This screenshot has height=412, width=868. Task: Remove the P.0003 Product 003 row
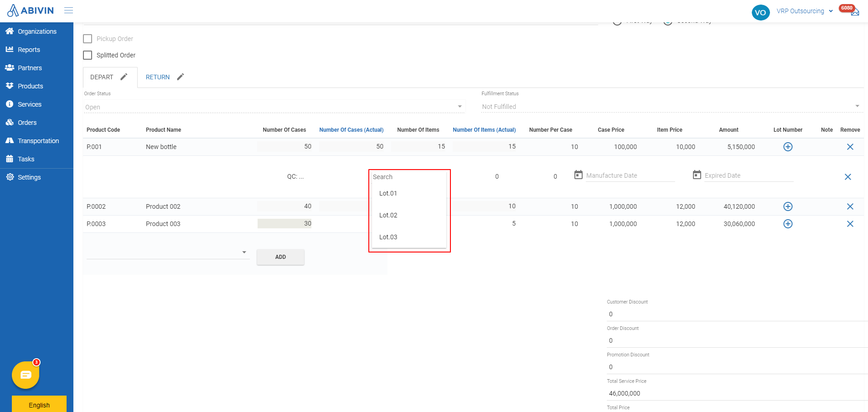coord(850,224)
